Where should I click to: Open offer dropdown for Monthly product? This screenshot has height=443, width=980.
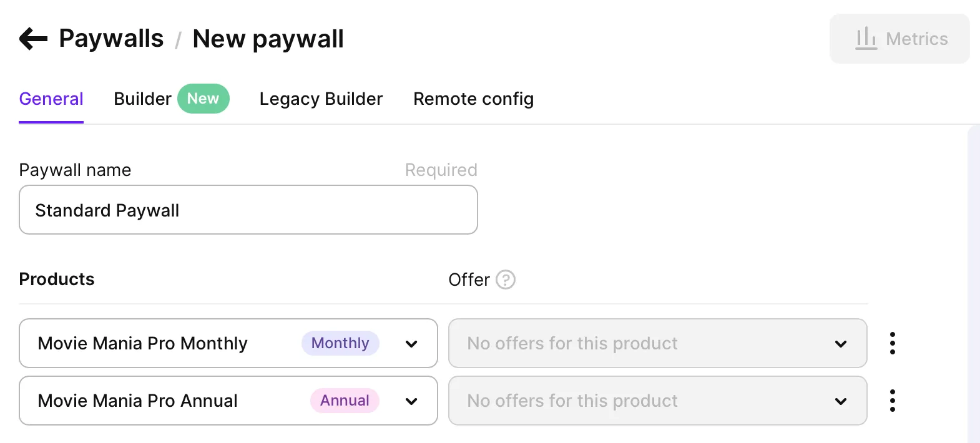tap(657, 343)
